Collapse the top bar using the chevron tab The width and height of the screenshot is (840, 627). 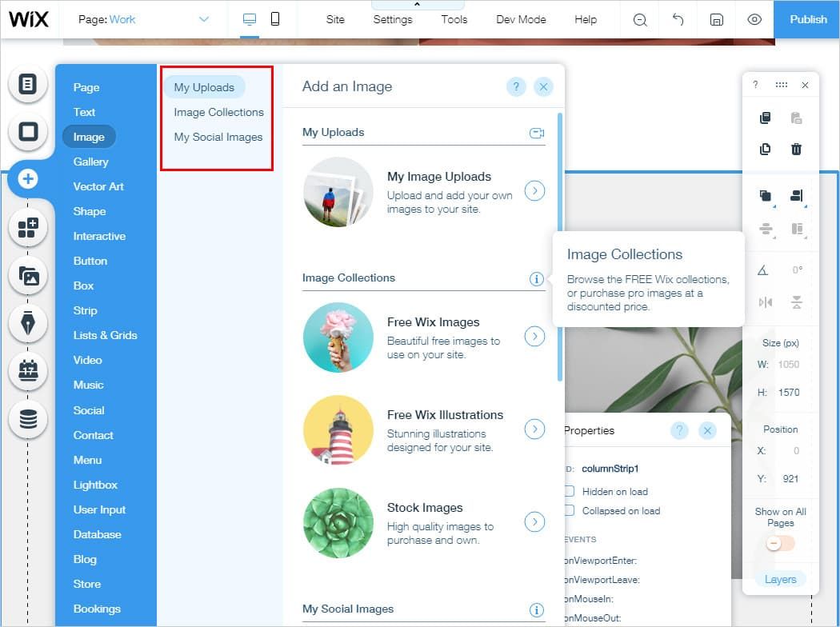(418, 5)
